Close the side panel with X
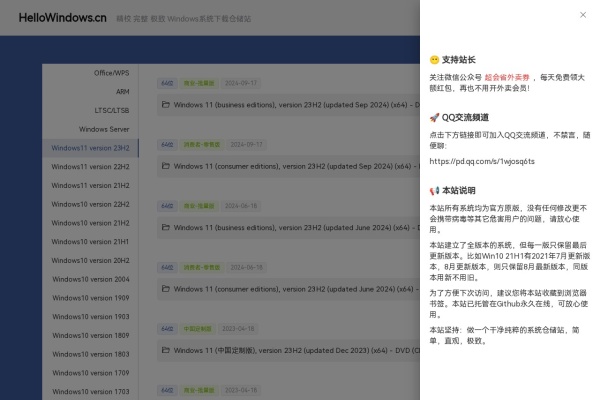This screenshot has width=600, height=400. pos(583,15)
